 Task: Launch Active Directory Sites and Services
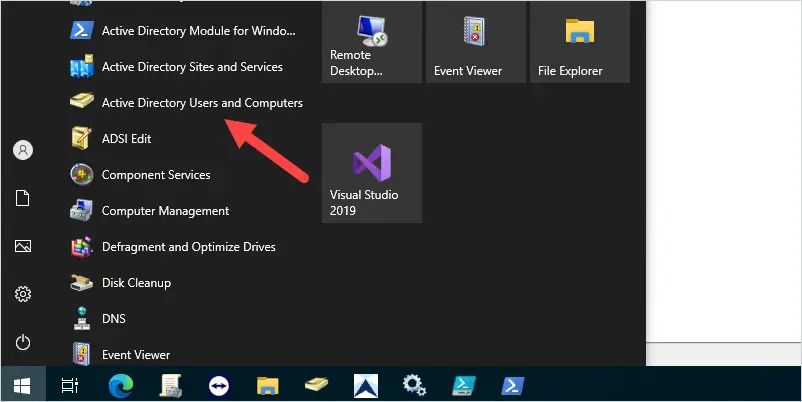(176, 67)
